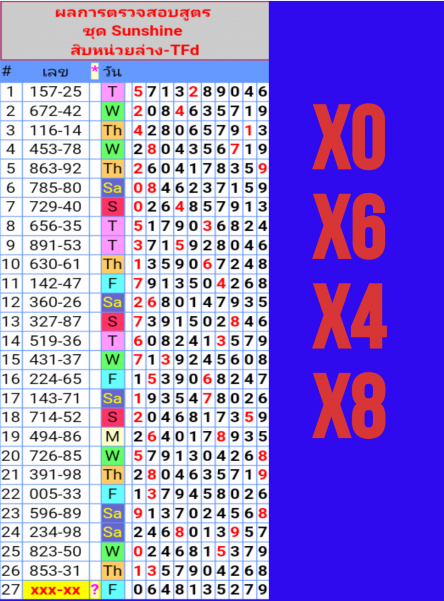Screen dimensions: 444x601
Task: Select the large red X6 text
Action: 349,226
